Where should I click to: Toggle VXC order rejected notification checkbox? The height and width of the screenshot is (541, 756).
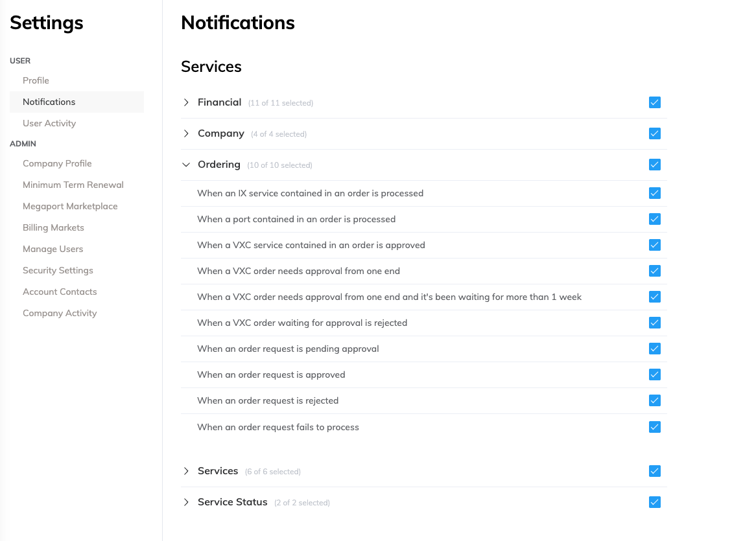point(655,323)
